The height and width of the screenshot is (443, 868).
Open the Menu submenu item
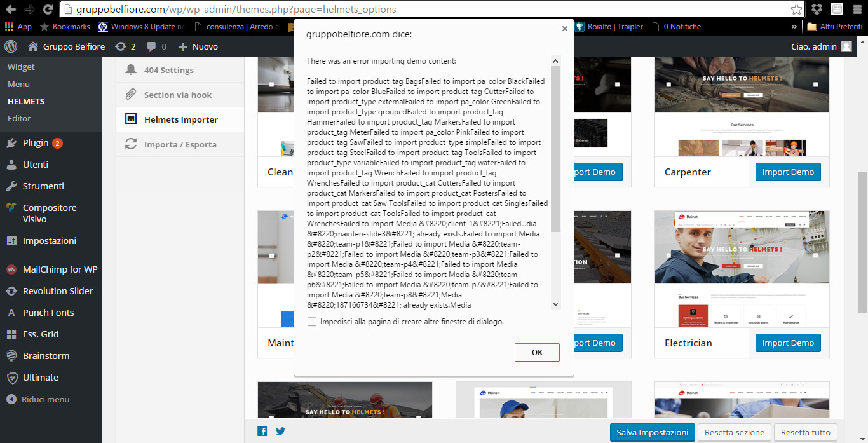18,84
